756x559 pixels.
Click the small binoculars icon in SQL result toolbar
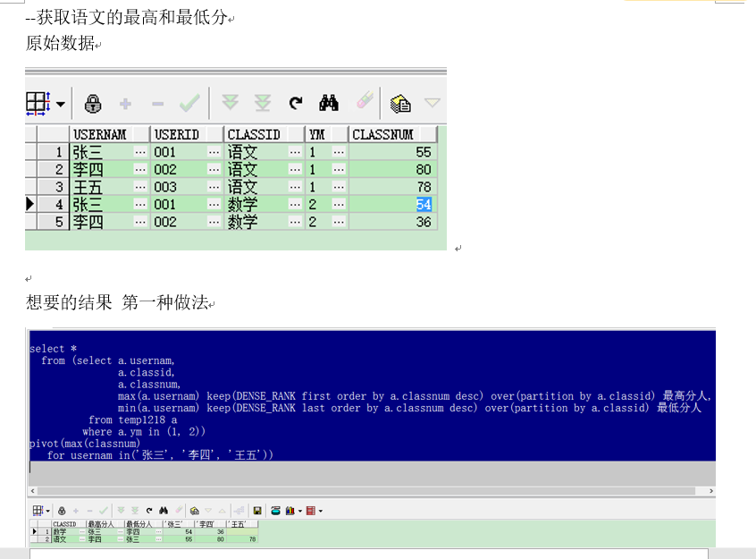[164, 510]
